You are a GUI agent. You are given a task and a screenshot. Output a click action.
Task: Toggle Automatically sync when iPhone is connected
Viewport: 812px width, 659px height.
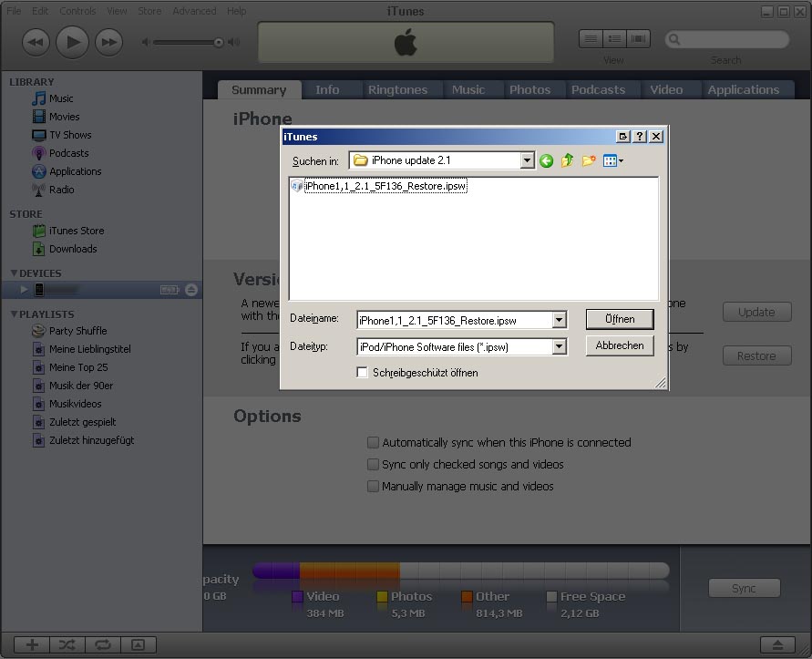[373, 442]
